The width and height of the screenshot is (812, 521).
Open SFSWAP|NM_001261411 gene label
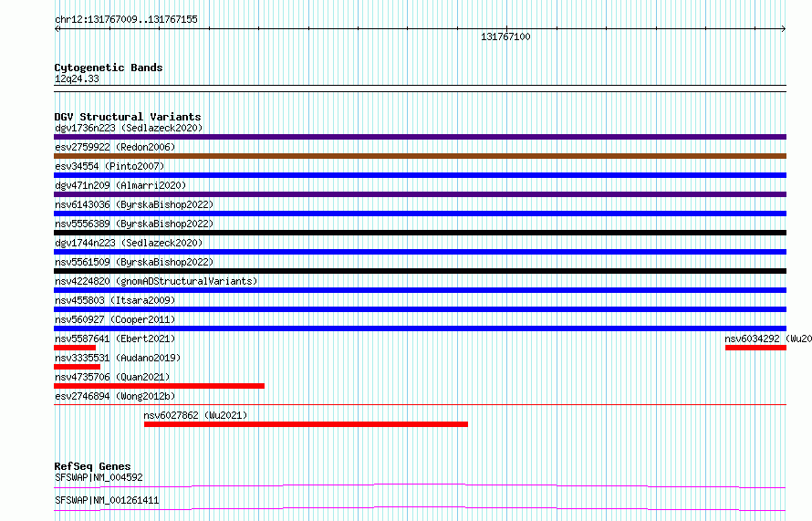(107, 500)
